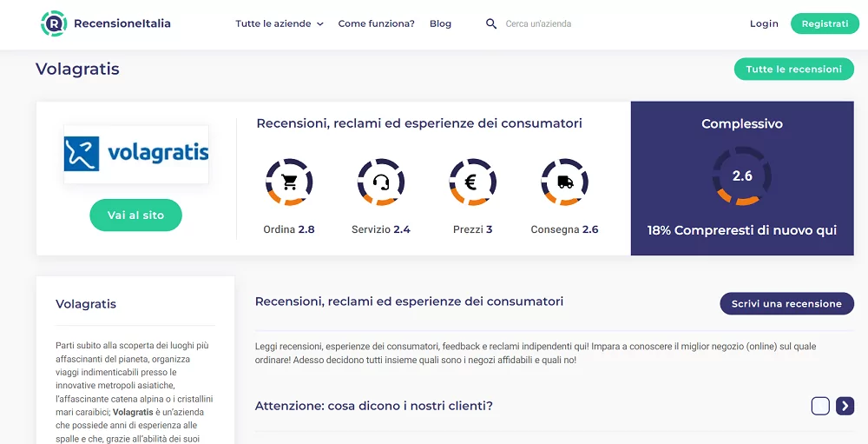868x444 pixels.
Task: Click the shopping cart Ordina rating icon
Action: coord(289,182)
